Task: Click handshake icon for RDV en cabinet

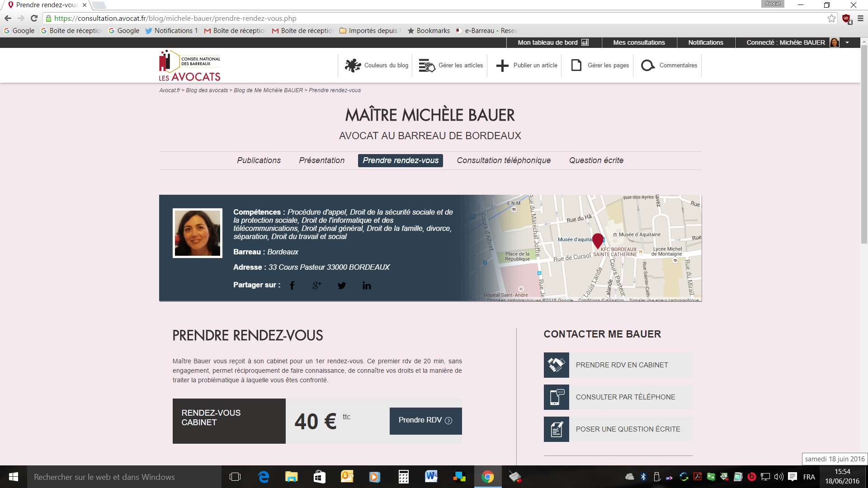Action: (557, 365)
